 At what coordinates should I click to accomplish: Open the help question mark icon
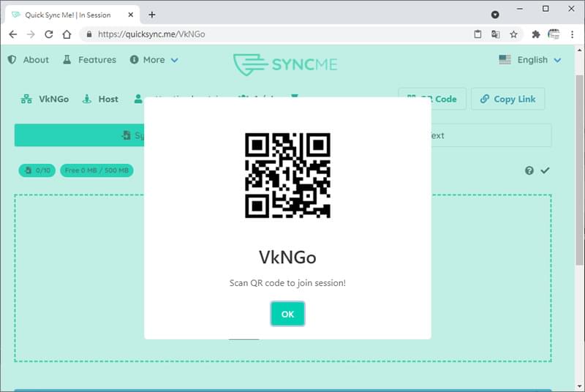point(529,170)
